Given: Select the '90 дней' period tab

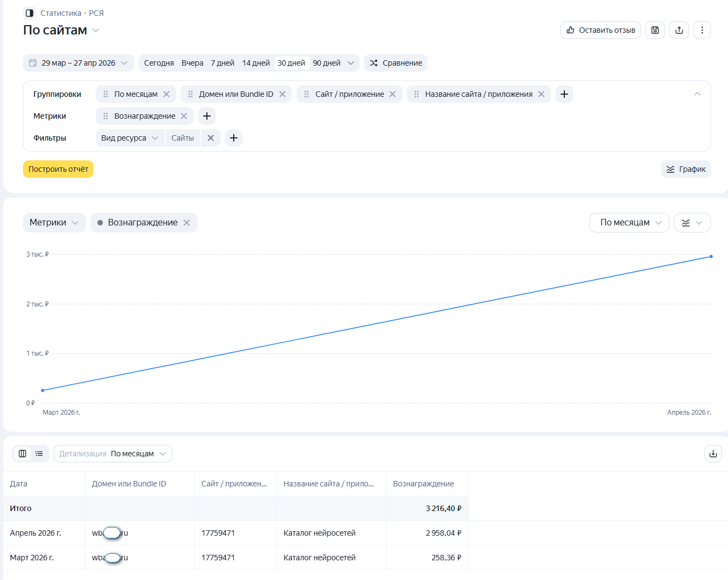Looking at the screenshot, I should click(x=326, y=63).
